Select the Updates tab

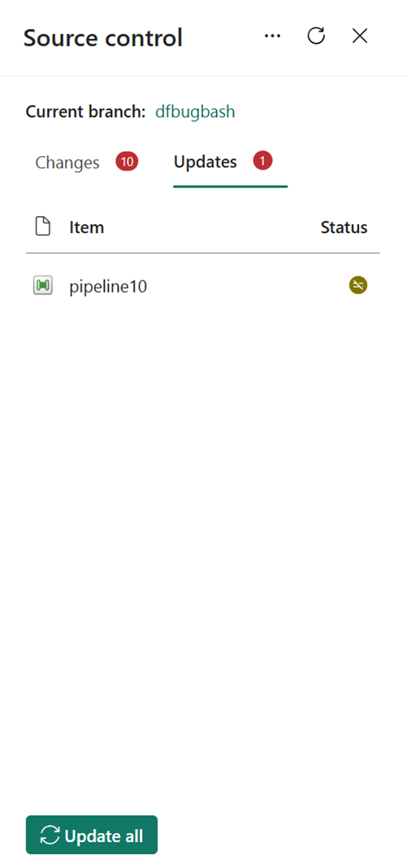click(x=205, y=162)
